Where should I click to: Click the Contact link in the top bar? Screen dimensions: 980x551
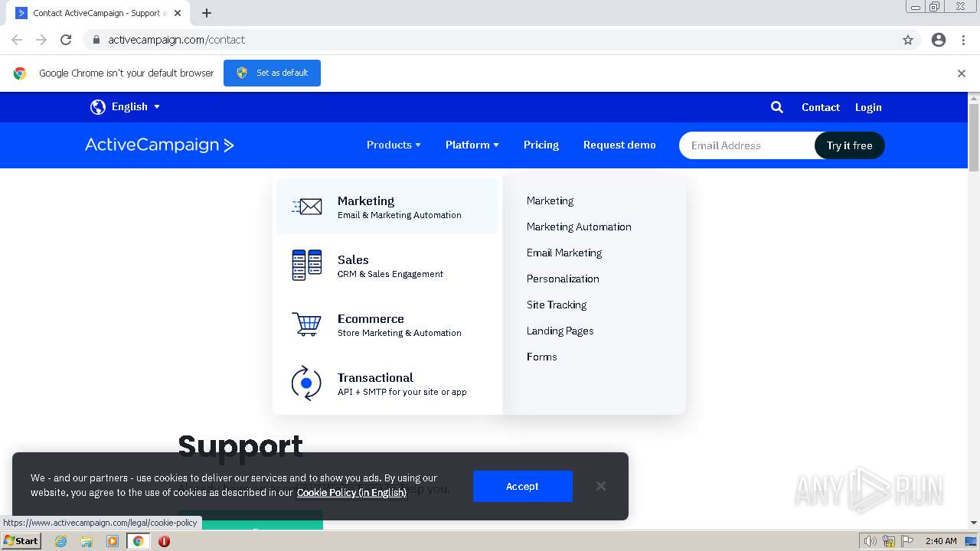(x=821, y=107)
